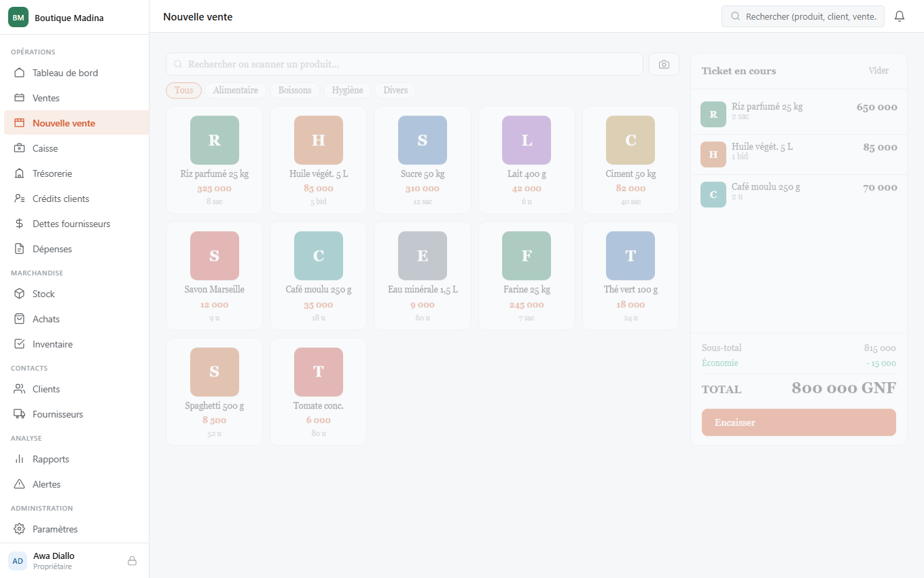924x578 pixels.
Task: Select Huile végét. 5 L ticket line
Action: click(799, 154)
